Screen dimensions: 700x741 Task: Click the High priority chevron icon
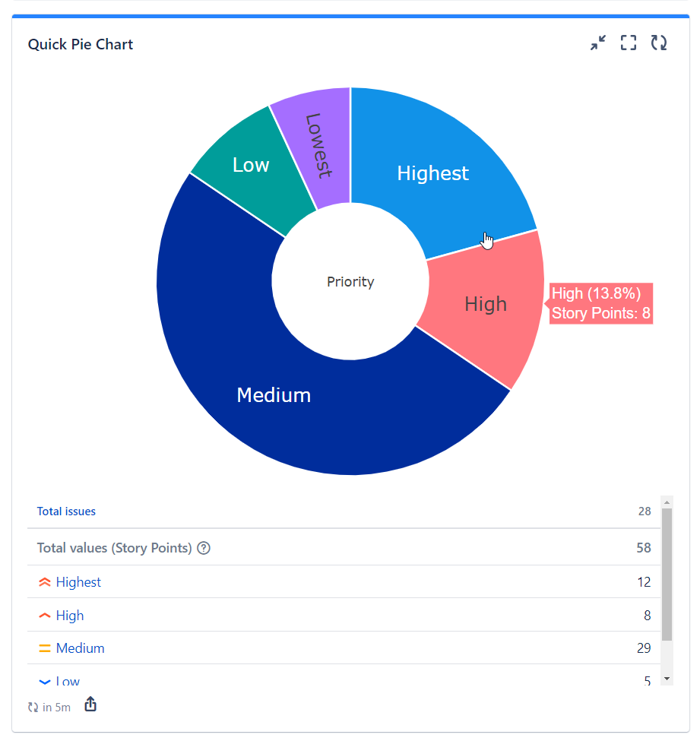[x=44, y=615]
